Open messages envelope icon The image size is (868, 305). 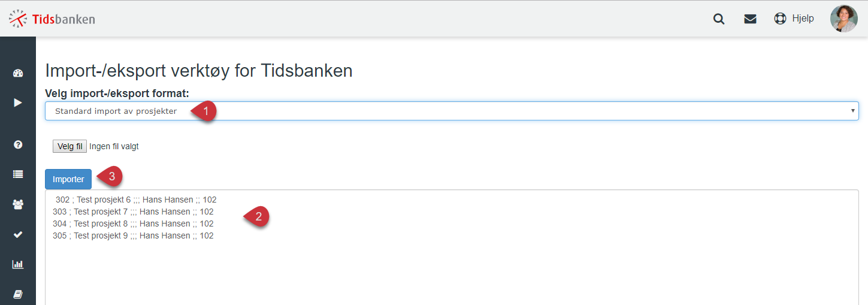coord(750,19)
